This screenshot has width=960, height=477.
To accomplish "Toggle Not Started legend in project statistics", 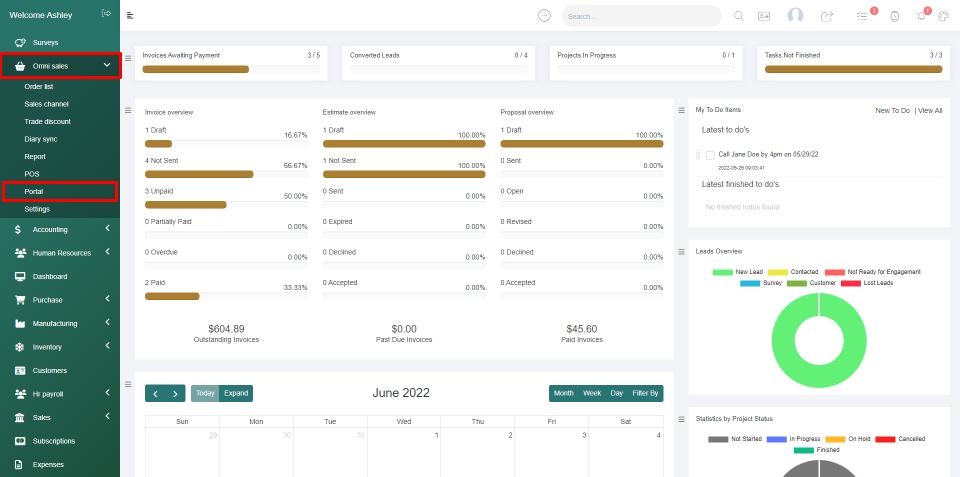I will (x=732, y=439).
